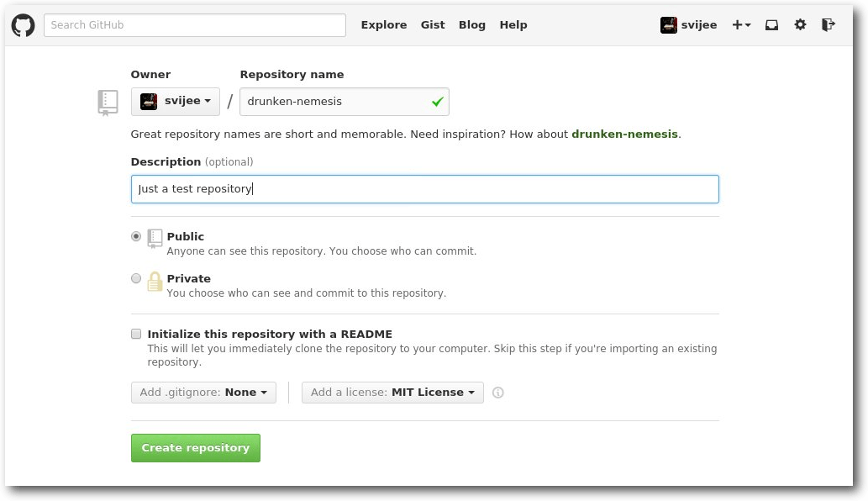Expand the Add .gitignore dropdown
The image size is (868, 501).
click(x=203, y=393)
